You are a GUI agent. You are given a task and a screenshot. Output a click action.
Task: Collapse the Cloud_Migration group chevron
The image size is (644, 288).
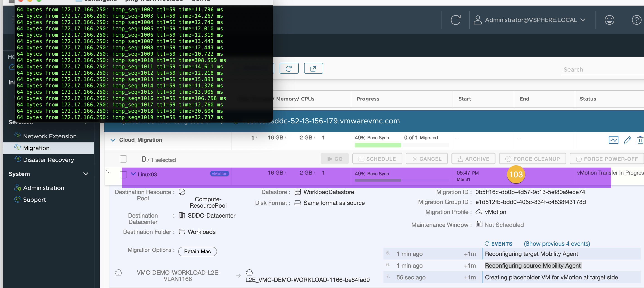click(x=113, y=140)
